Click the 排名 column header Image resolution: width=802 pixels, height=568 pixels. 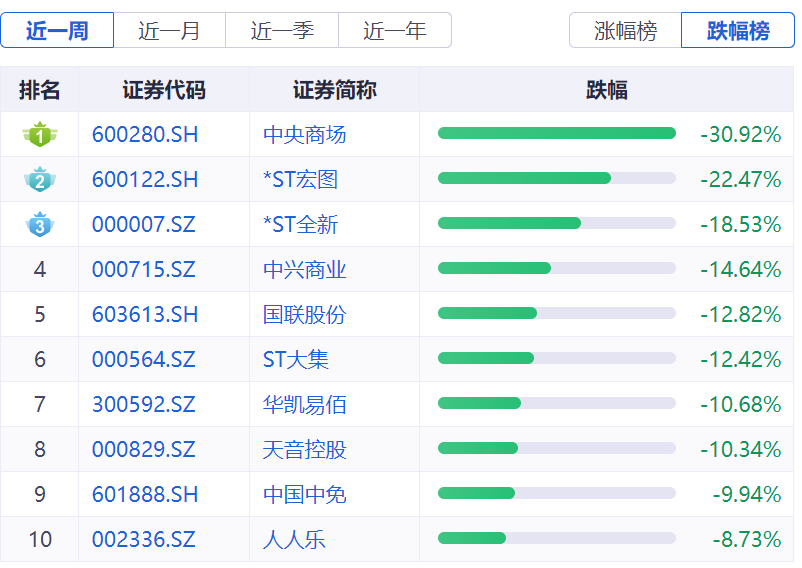(x=40, y=90)
